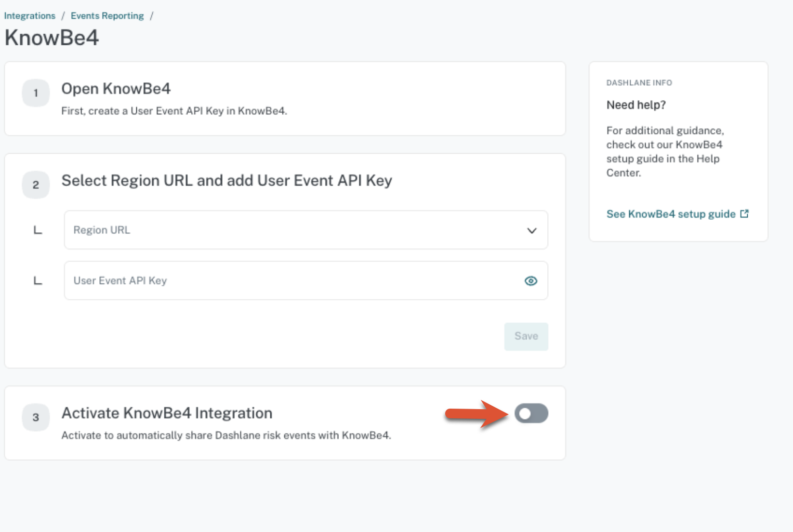Expand the Region URL dropdown
The height and width of the screenshot is (532, 793).
pos(306,230)
